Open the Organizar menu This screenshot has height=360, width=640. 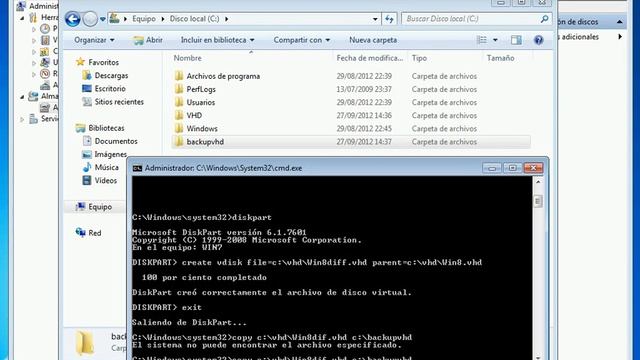[94, 40]
